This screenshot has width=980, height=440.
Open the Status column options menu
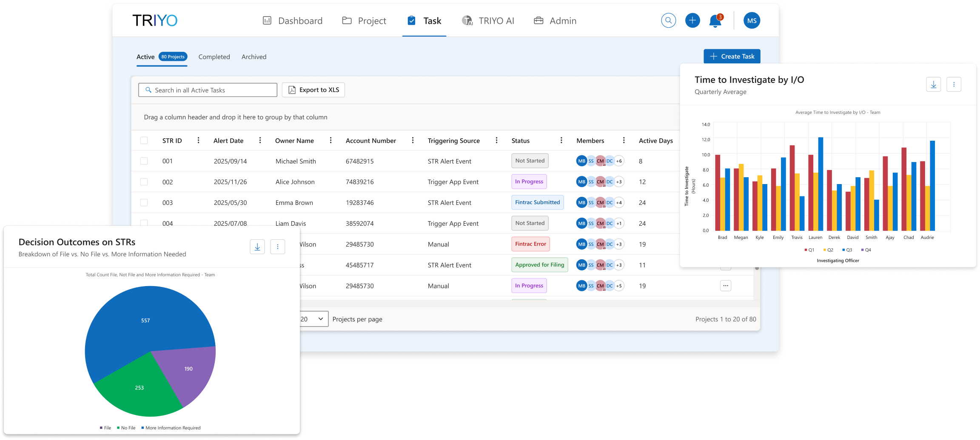pos(561,140)
